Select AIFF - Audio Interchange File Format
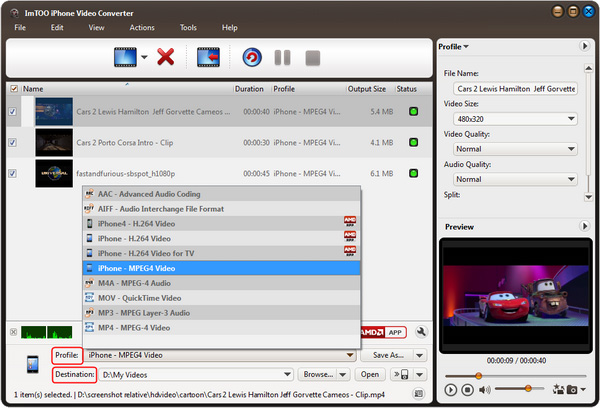 click(222, 209)
